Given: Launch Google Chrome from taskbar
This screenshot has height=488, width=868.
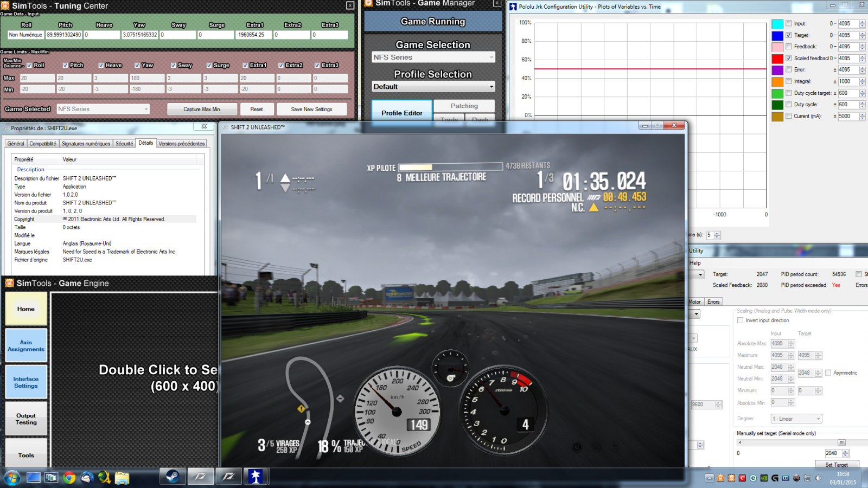Looking at the screenshot, I should pyautogui.click(x=69, y=478).
